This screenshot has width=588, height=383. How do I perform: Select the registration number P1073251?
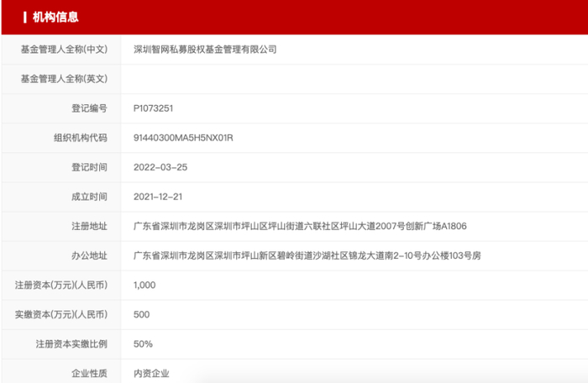coord(153,108)
